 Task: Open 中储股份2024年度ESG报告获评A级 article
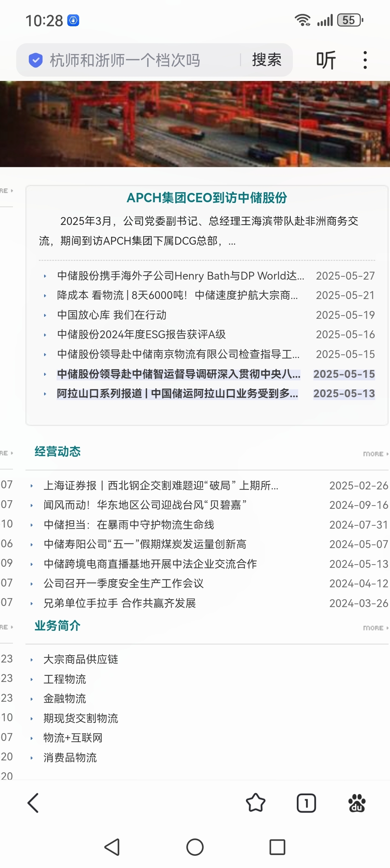pos(141,334)
